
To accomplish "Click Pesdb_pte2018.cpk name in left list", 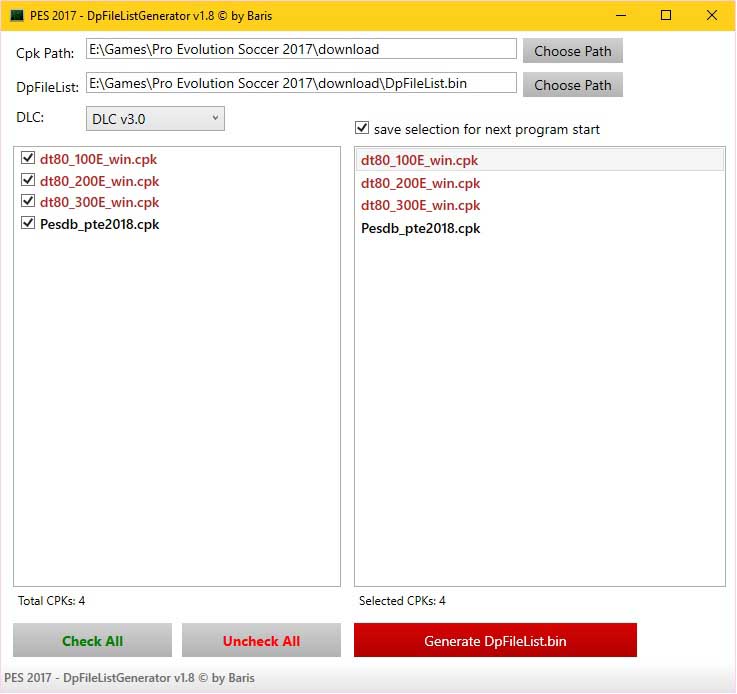I will click(99, 224).
